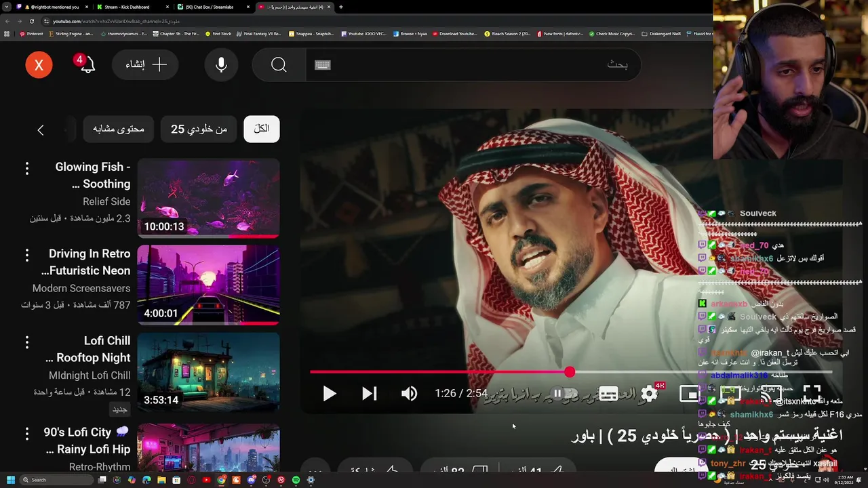Select the من خلودي 25 filter chip
Screen dimensions: 868x488
(199, 129)
